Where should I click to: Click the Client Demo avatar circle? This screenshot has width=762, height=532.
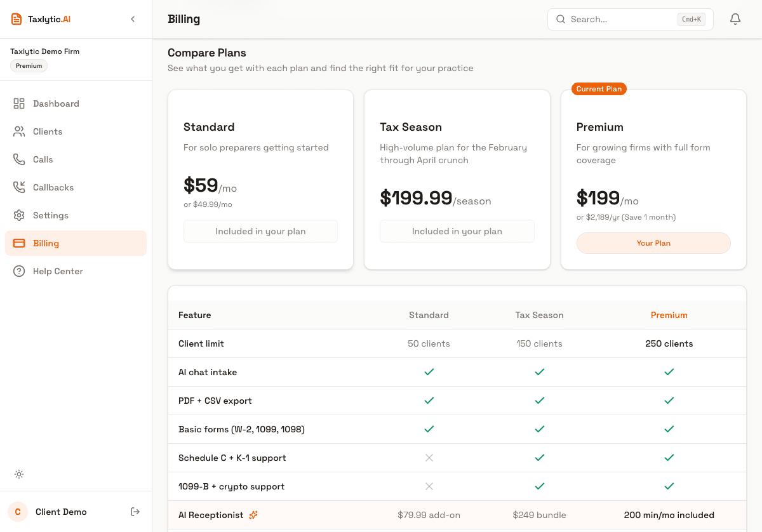click(17, 511)
